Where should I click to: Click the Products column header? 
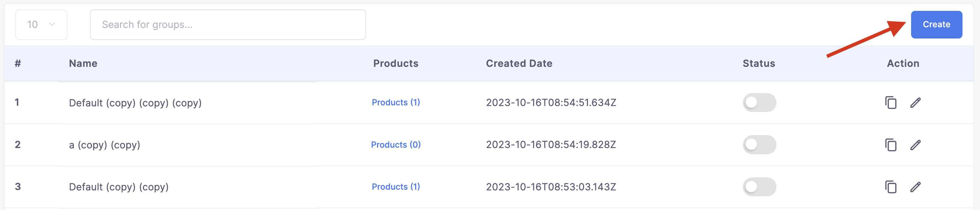396,64
